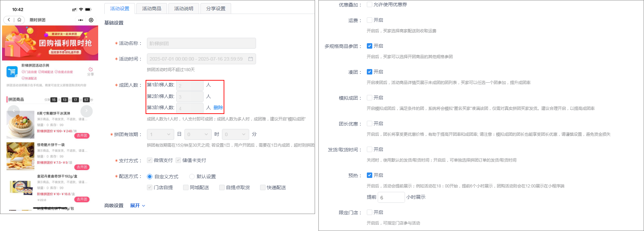Tap the circular close target icon in preview
Viewport: 644px width, 231px height.
point(91,20)
